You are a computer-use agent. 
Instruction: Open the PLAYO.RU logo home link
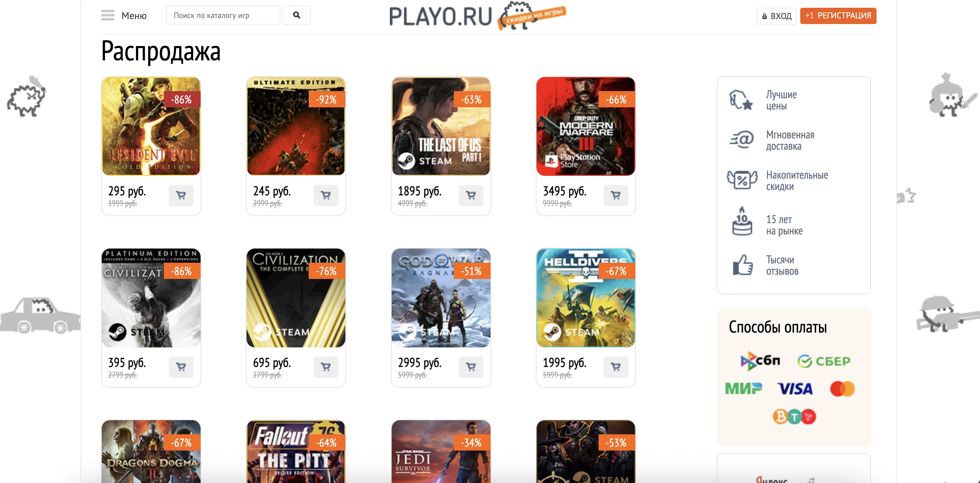tap(477, 16)
